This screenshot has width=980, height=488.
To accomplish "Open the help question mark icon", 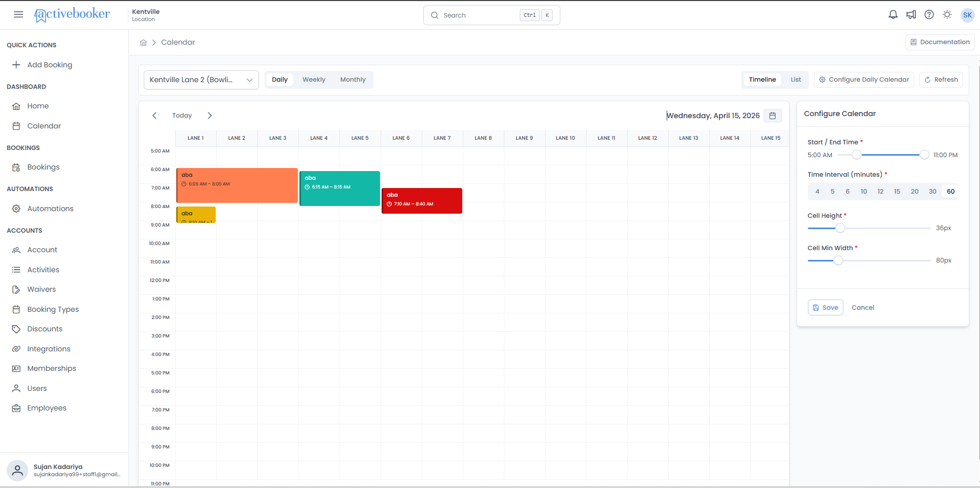I will click(x=929, y=15).
